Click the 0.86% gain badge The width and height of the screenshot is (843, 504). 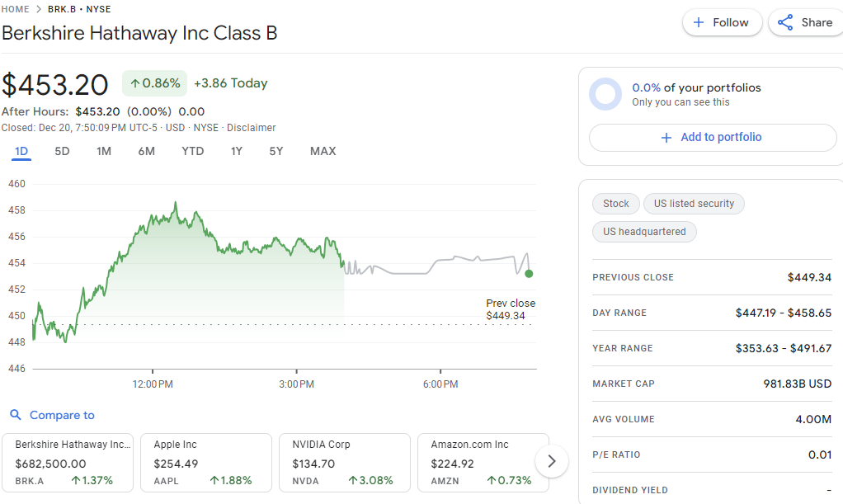(155, 83)
